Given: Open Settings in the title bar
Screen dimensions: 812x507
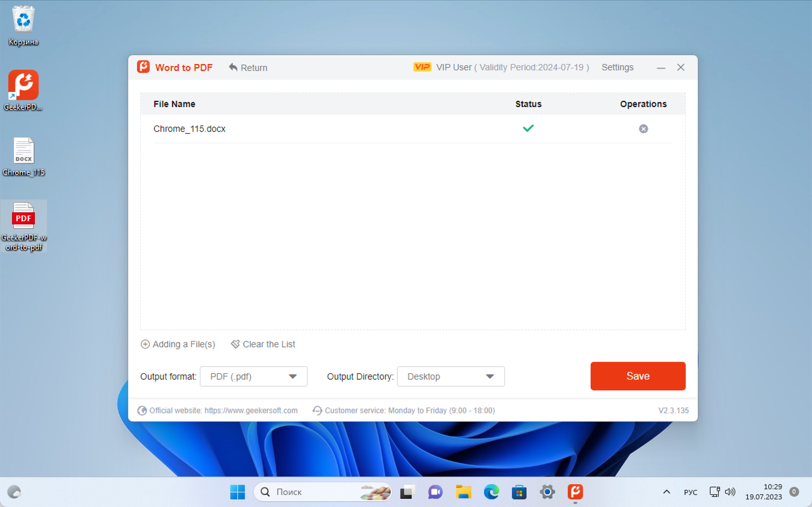Looking at the screenshot, I should (x=617, y=67).
